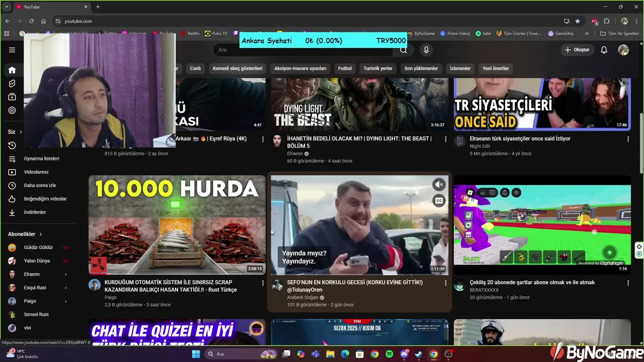Open the Netflix bookmark
The width and height of the screenshot is (644, 362).
(x=190, y=34)
